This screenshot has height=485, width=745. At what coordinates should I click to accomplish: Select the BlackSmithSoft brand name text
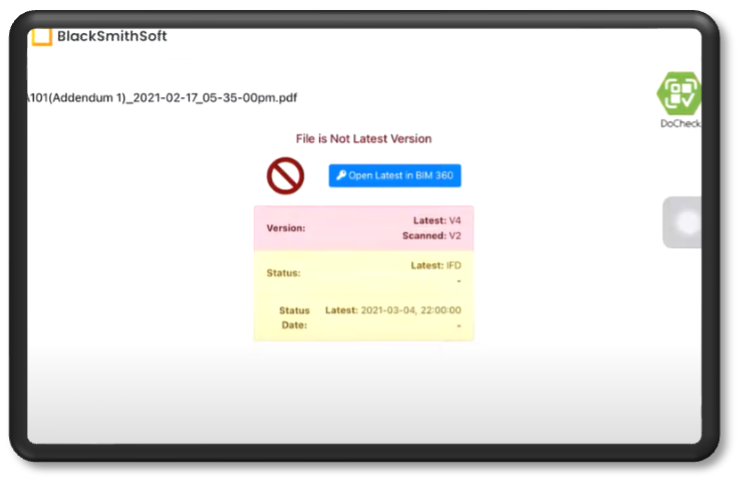coord(112,36)
